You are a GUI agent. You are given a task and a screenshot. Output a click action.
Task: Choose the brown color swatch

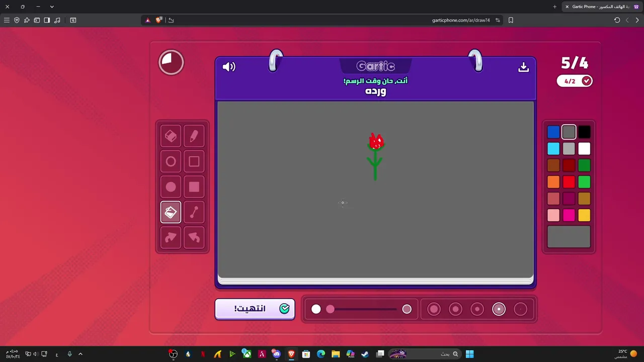coord(553,165)
